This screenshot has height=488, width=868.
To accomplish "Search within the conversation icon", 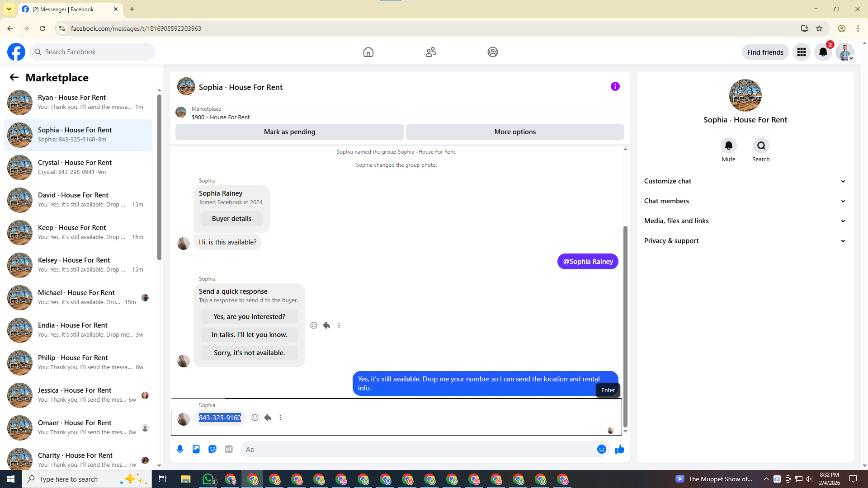I will pos(761,146).
